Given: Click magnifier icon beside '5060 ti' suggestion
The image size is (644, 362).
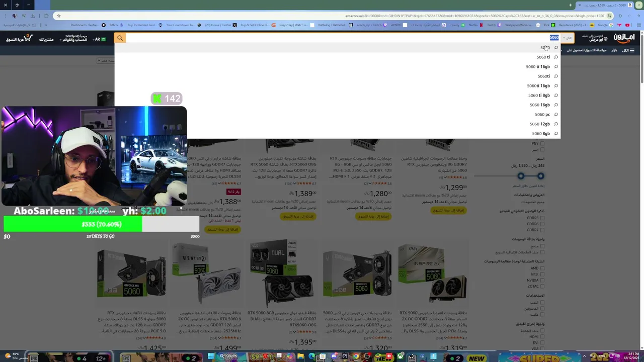Looking at the screenshot, I should tap(556, 57).
